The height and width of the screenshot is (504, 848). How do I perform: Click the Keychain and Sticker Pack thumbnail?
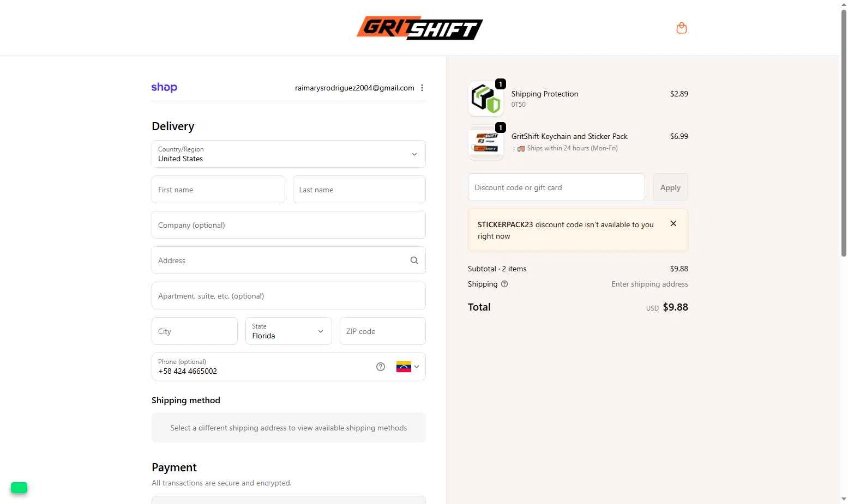coord(485,142)
